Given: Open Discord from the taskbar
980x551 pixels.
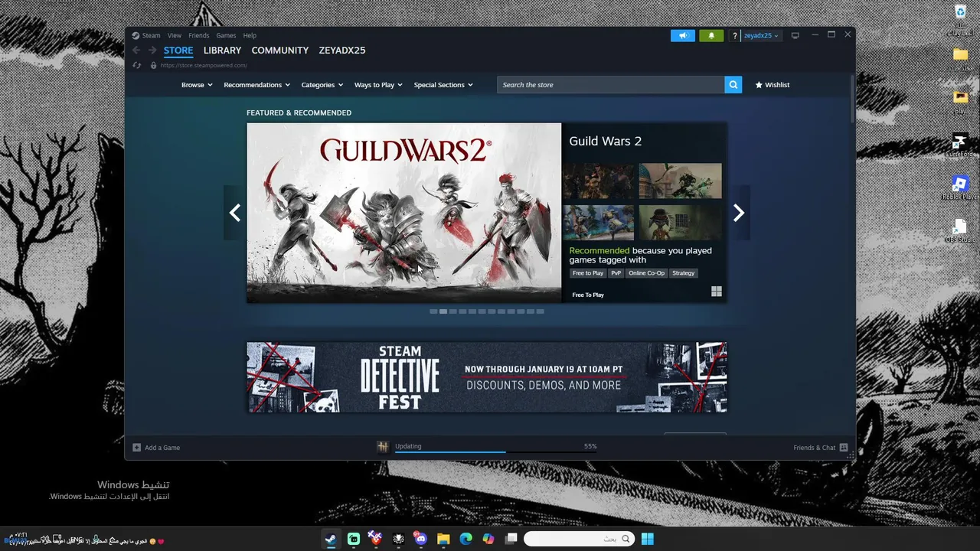Looking at the screenshot, I should tap(420, 539).
